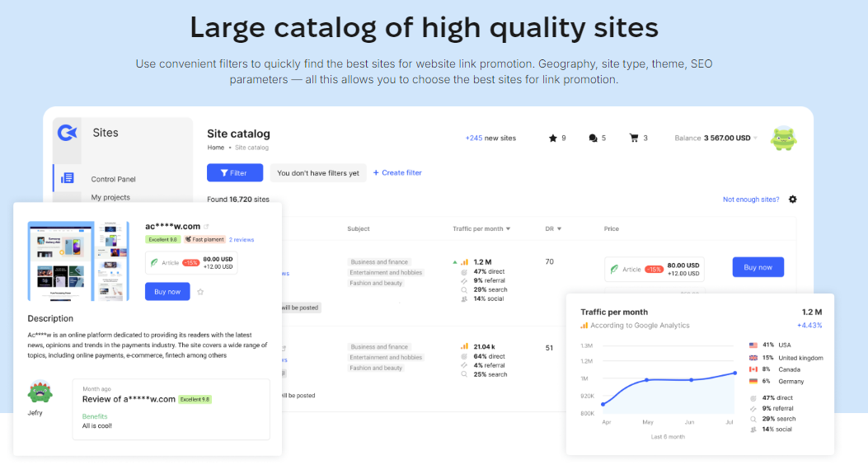The image size is (868, 465).
Task: Click DR value 51 in second row
Action: click(x=549, y=348)
